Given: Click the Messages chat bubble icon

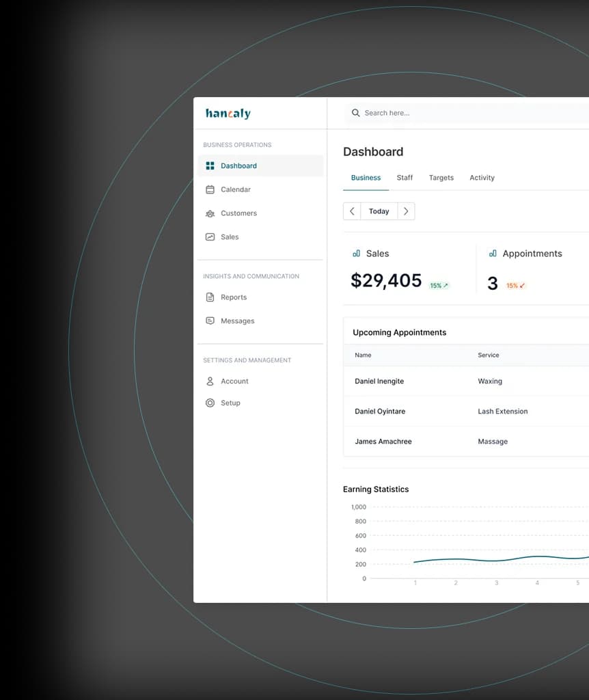Looking at the screenshot, I should [209, 321].
